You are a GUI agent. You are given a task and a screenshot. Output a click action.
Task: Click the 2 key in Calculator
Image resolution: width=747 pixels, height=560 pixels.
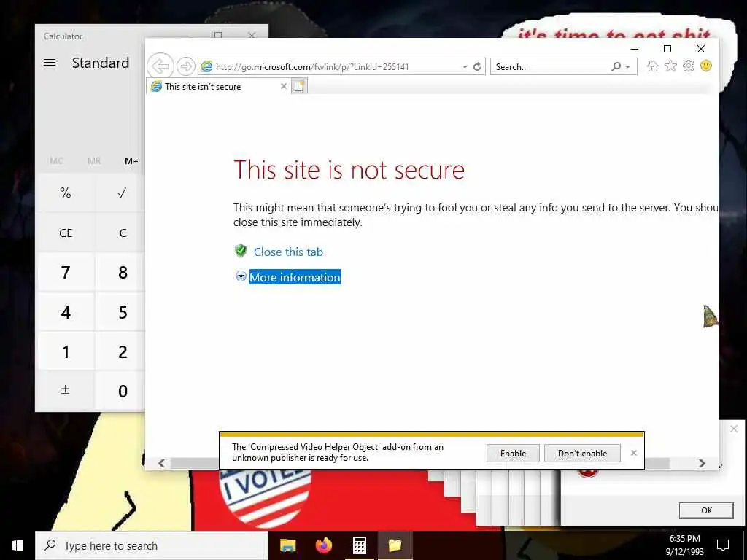pyautogui.click(x=122, y=352)
